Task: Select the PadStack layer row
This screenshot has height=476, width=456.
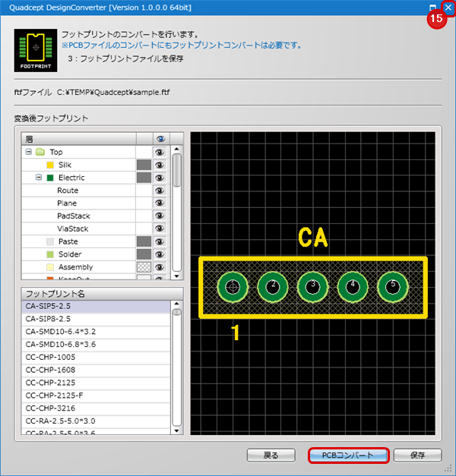Action: 78,216
